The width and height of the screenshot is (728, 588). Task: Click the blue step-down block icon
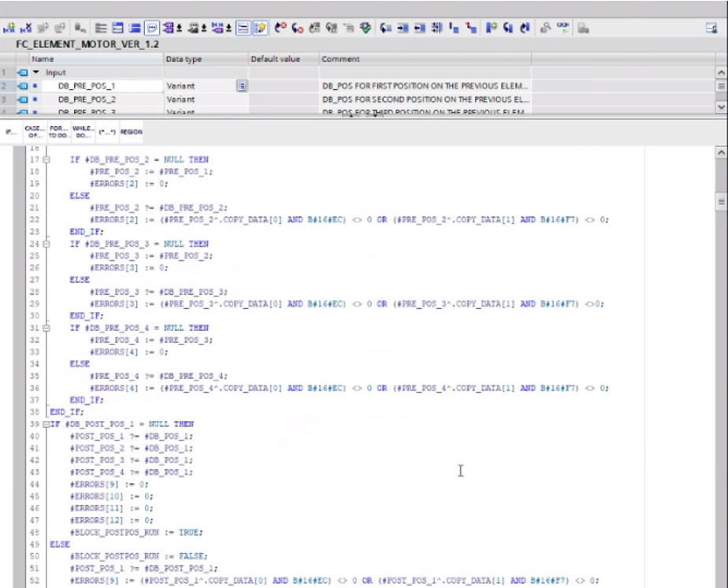point(454,28)
